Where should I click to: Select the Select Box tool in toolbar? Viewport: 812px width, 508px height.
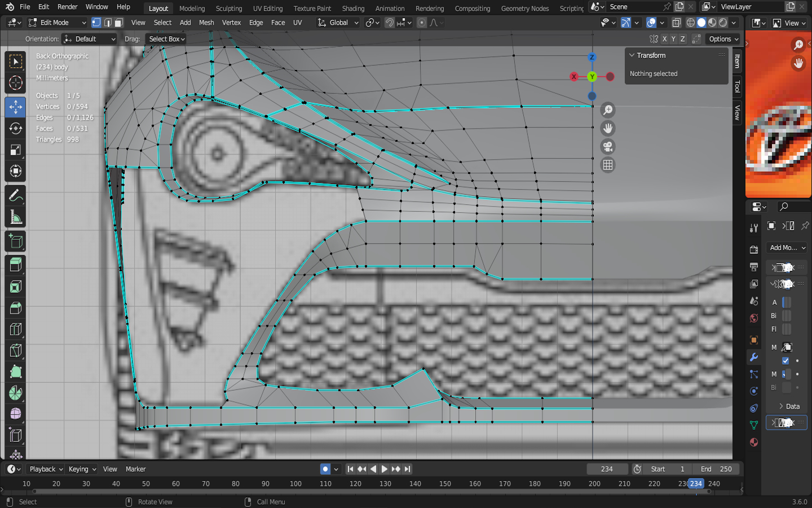(x=16, y=62)
